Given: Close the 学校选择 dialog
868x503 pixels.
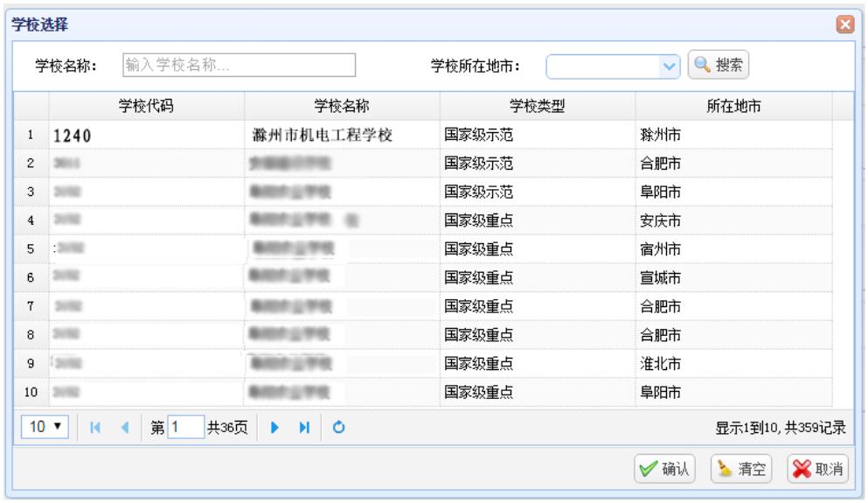Looking at the screenshot, I should 844,22.
